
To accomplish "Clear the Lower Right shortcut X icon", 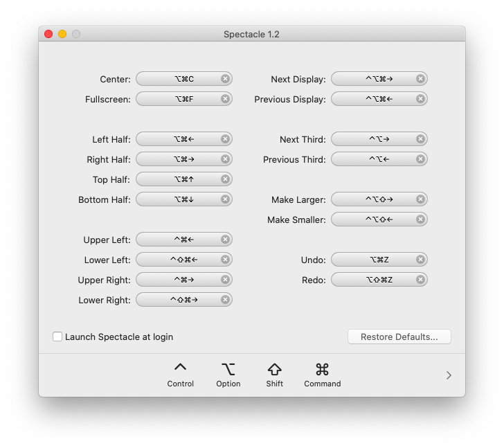I will pyautogui.click(x=225, y=300).
